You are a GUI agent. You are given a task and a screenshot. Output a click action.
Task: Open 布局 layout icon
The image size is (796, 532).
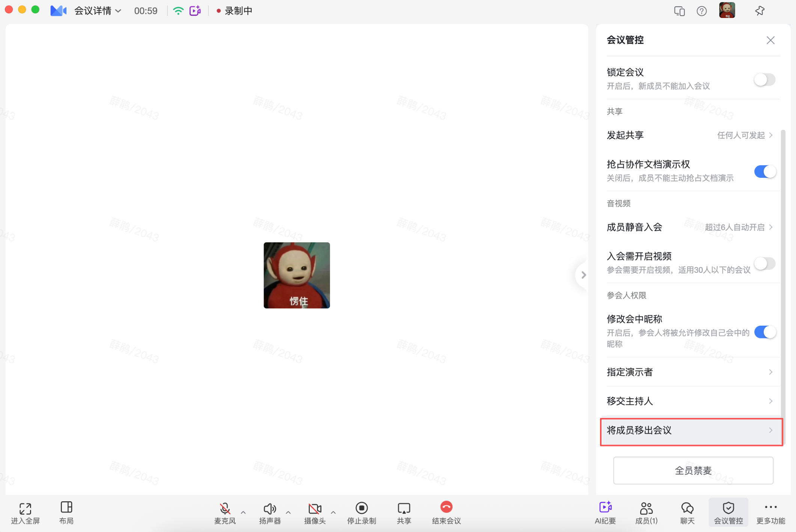pyautogui.click(x=66, y=513)
